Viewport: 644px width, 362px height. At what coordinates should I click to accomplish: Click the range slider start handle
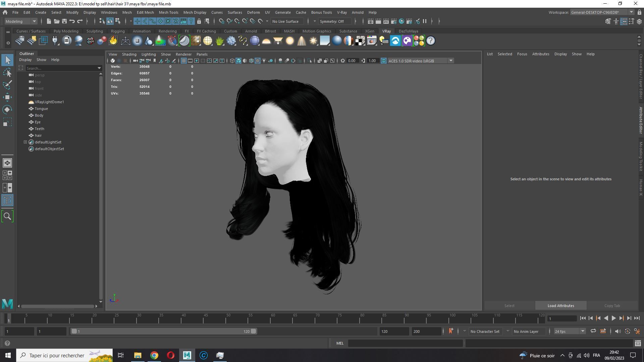74,331
